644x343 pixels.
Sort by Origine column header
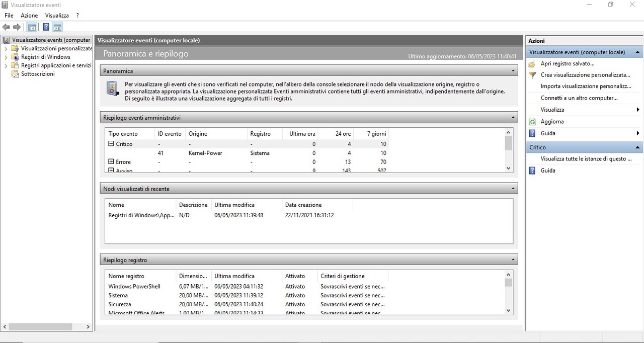pos(216,134)
